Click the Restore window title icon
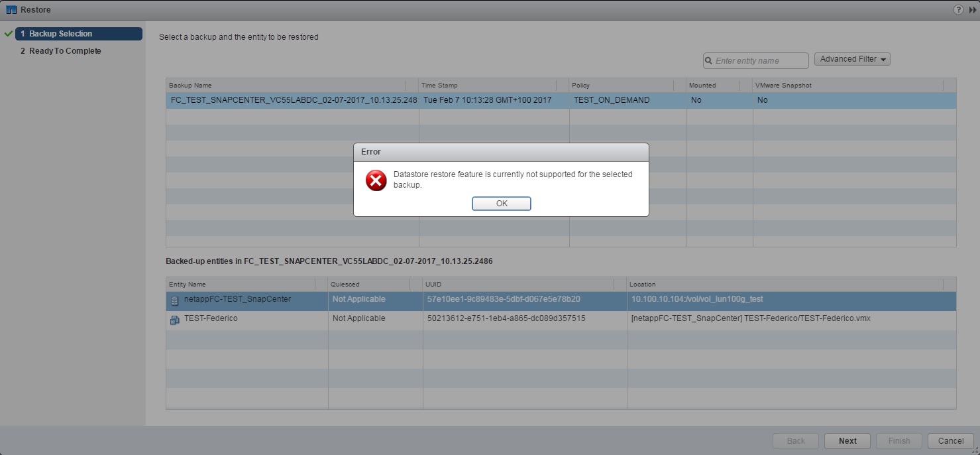The width and height of the screenshot is (980, 455). pos(11,10)
